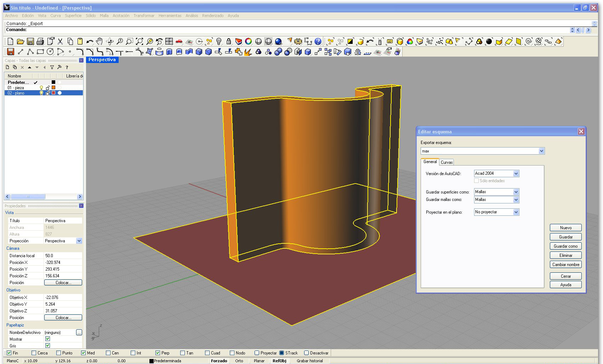
Task: Click the Pan hand tool icon
Action: pyautogui.click(x=99, y=41)
